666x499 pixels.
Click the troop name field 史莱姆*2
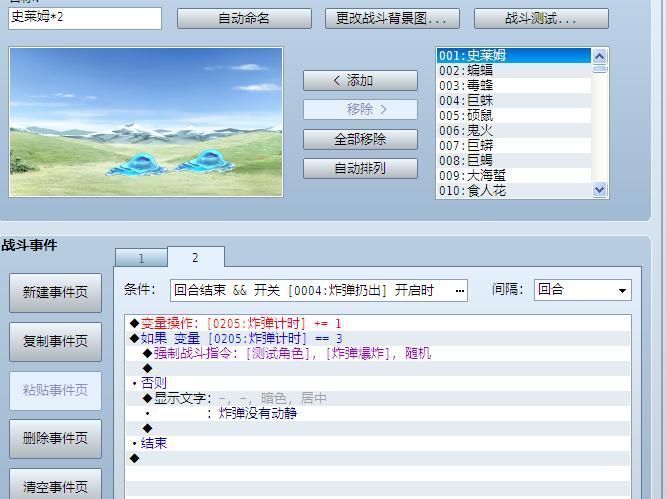pos(85,18)
